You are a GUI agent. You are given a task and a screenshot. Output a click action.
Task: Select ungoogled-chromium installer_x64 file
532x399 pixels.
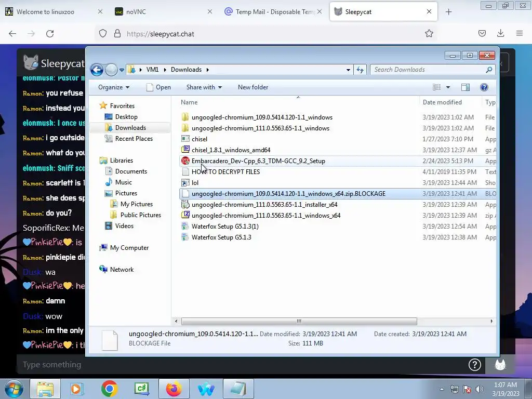(264, 205)
